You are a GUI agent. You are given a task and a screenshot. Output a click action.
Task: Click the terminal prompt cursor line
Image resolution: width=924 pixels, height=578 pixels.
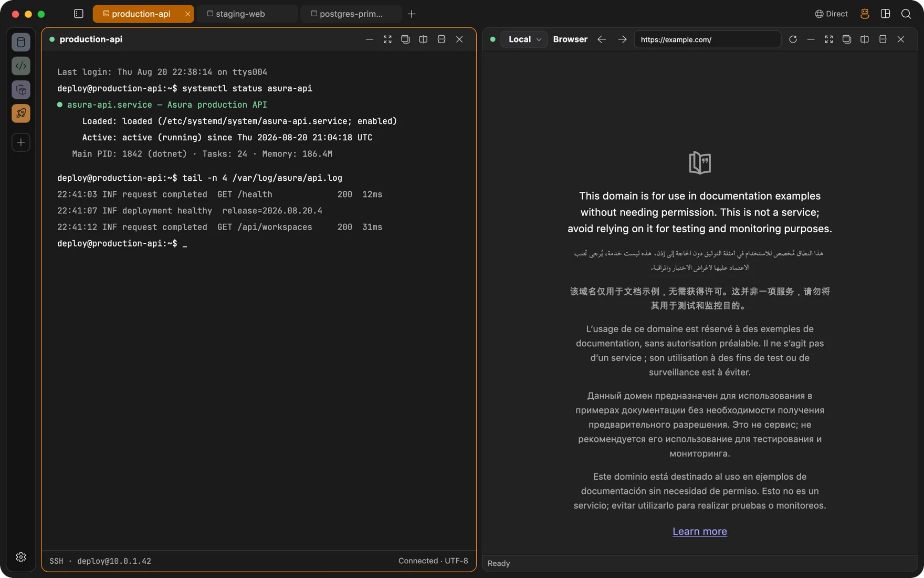[122, 243]
